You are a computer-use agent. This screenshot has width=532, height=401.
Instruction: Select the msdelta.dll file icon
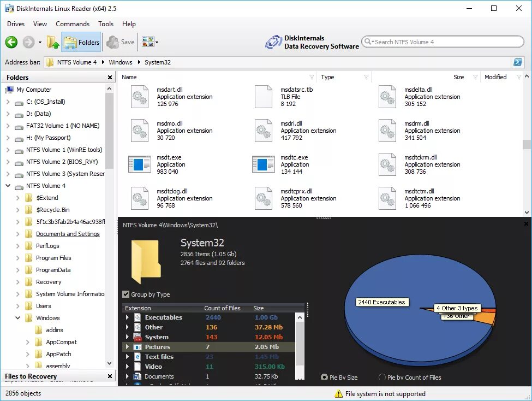387,97
